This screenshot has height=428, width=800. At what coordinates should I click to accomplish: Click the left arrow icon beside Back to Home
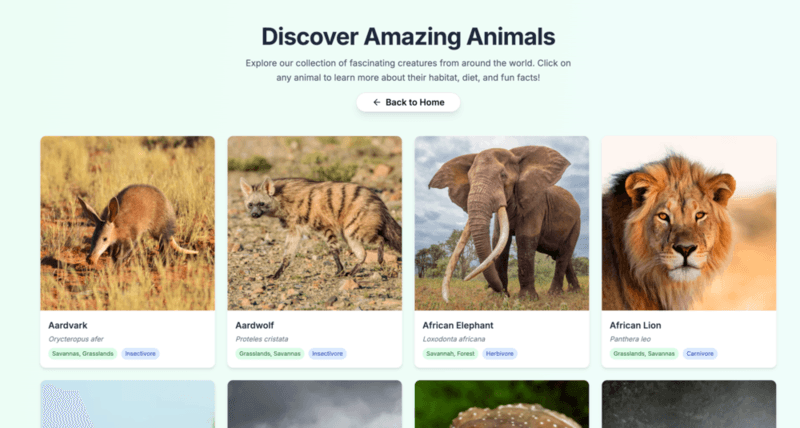376,102
